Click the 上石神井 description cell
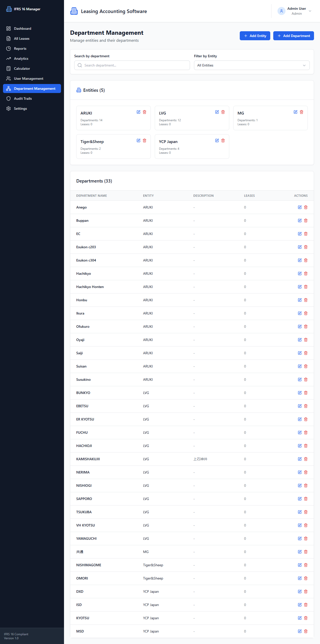The height and width of the screenshot is (644, 320). (200, 459)
